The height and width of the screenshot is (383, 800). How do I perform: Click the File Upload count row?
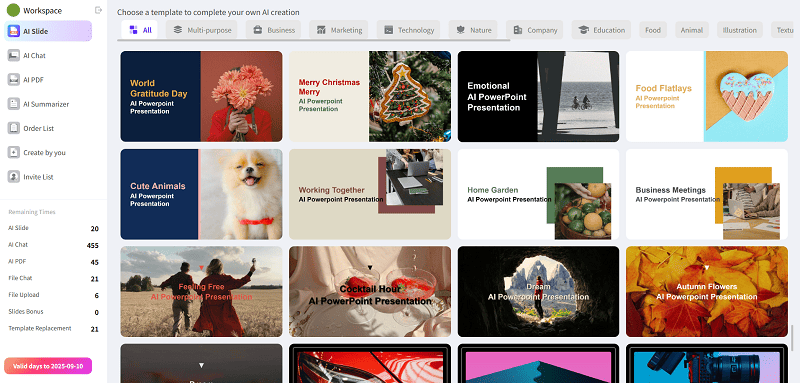click(x=54, y=295)
